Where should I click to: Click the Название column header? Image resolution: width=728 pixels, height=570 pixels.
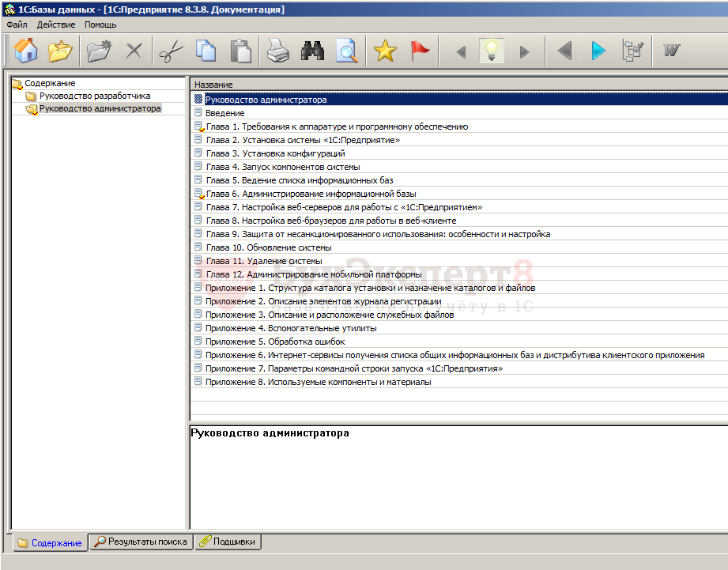213,85
